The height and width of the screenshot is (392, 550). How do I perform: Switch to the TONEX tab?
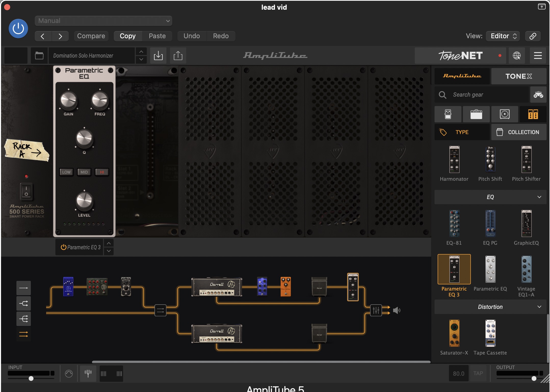coord(518,76)
